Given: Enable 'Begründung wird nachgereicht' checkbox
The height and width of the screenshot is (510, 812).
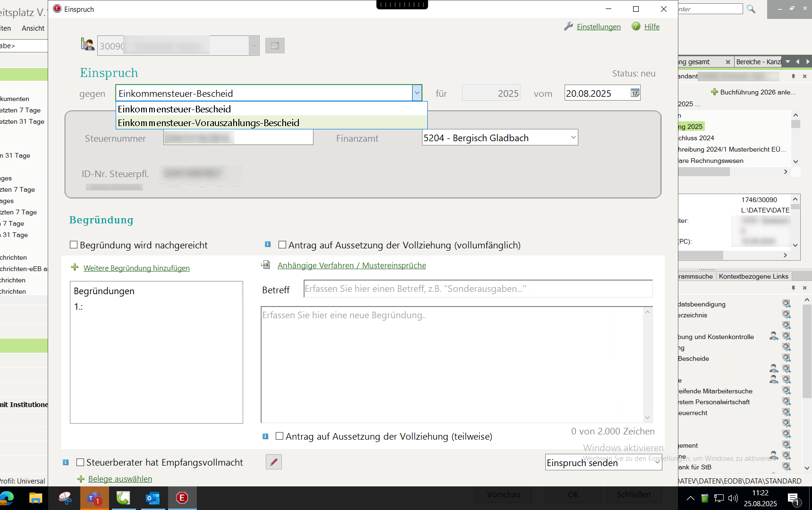Looking at the screenshot, I should 74,245.
